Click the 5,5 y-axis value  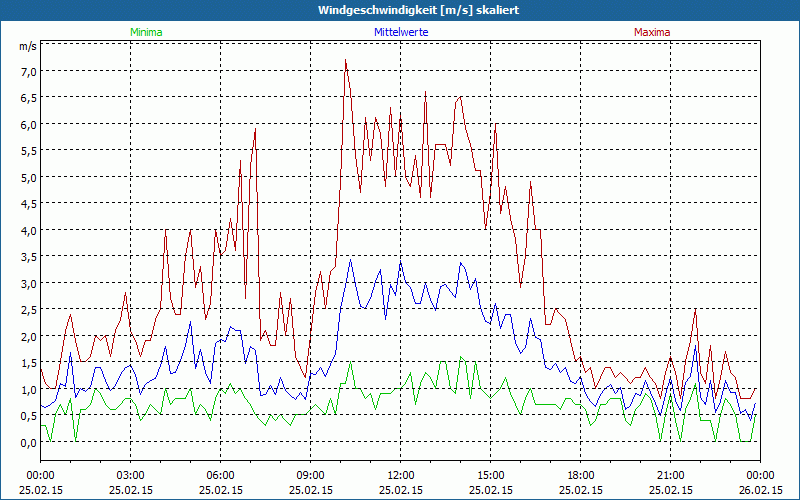[28, 151]
